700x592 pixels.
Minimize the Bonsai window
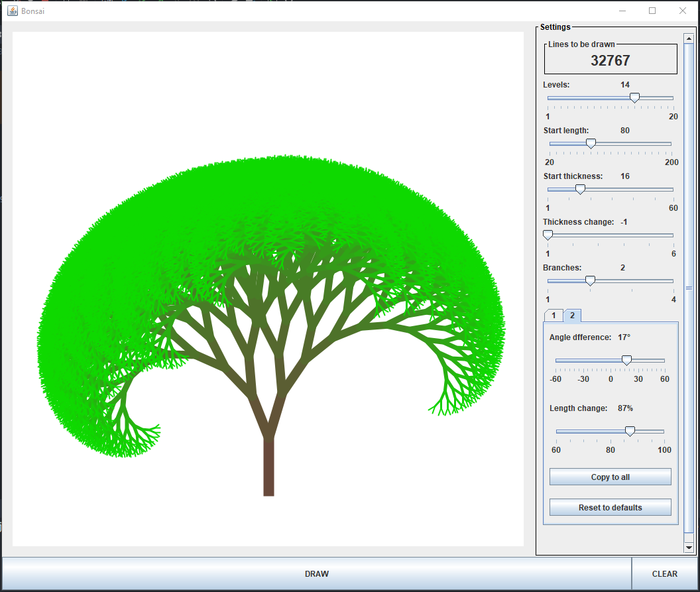tap(622, 11)
